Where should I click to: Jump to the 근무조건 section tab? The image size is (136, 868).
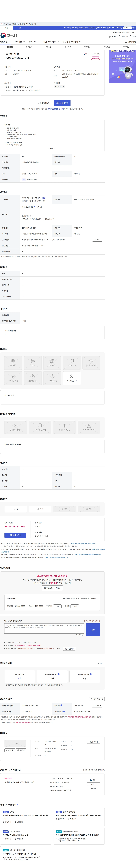pos(29,47)
